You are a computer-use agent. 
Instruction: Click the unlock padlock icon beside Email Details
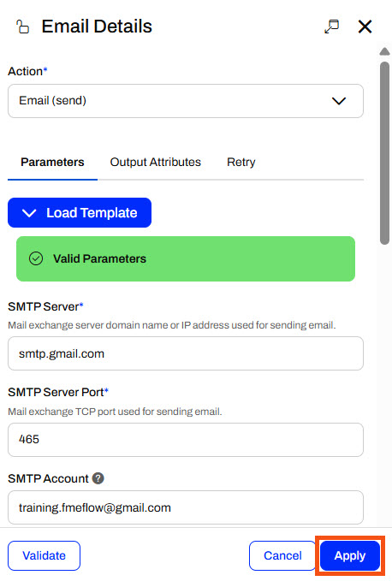22,27
